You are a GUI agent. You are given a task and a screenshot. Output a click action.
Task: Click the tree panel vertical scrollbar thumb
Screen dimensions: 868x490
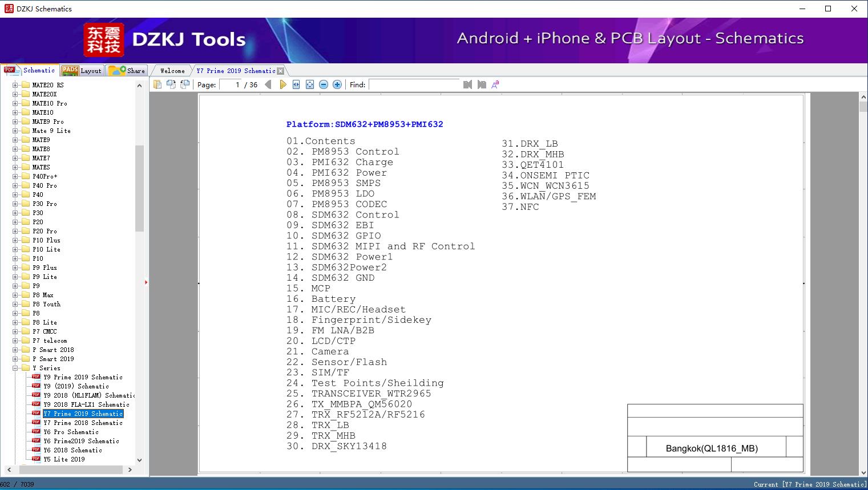click(x=139, y=188)
